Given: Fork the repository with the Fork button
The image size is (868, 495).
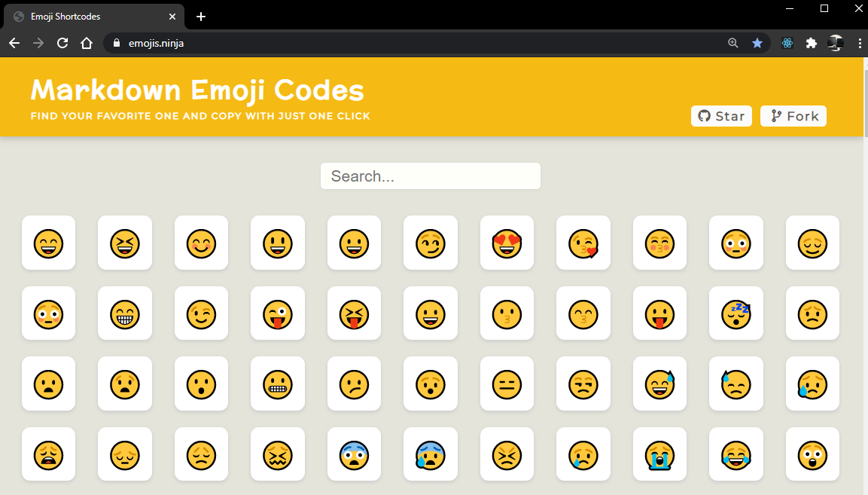Looking at the screenshot, I should pos(793,116).
